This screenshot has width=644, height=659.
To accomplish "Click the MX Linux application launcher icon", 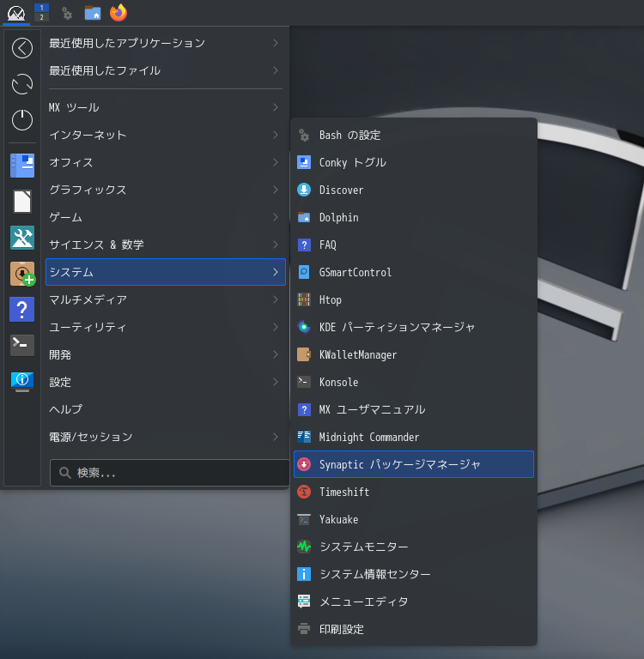I will coord(16,13).
